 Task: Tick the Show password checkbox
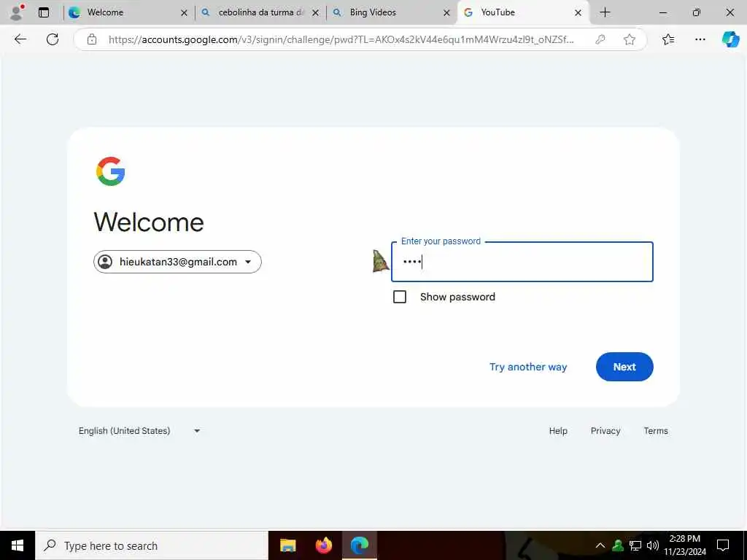click(x=400, y=297)
